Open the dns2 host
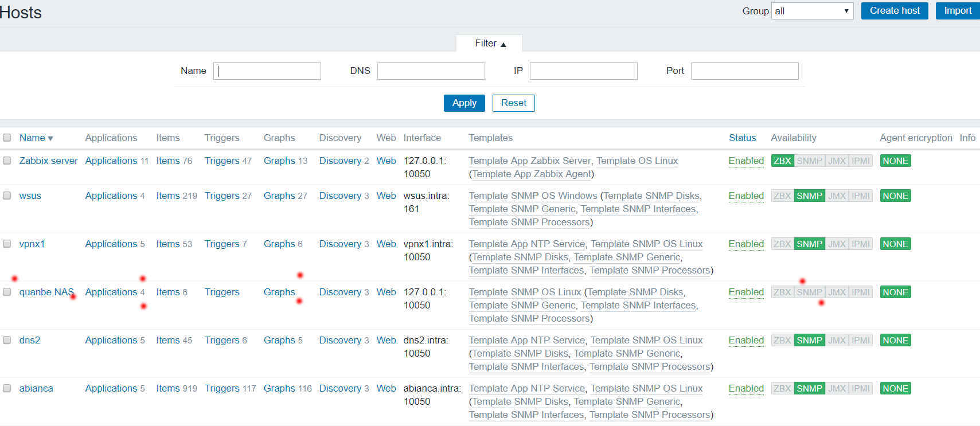980x426 pixels. pos(30,340)
